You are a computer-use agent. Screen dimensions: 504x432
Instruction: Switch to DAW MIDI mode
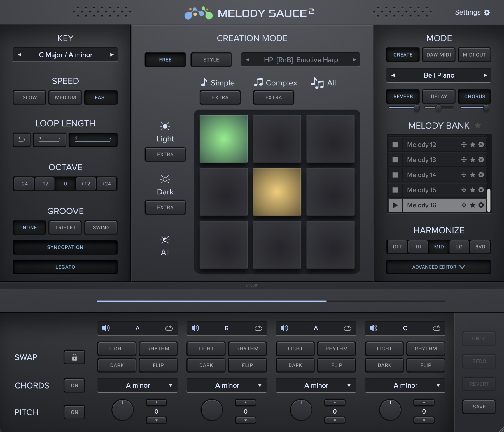(439, 55)
